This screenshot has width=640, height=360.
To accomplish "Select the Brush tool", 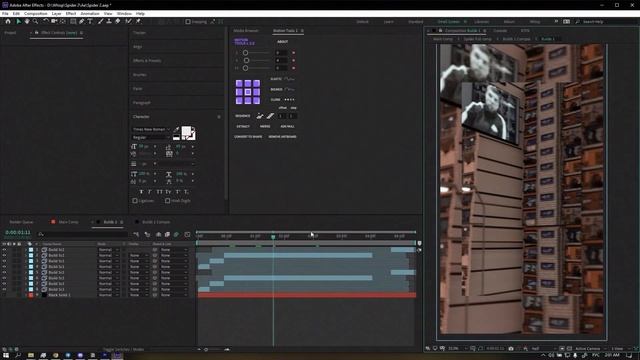I will pos(100,21).
